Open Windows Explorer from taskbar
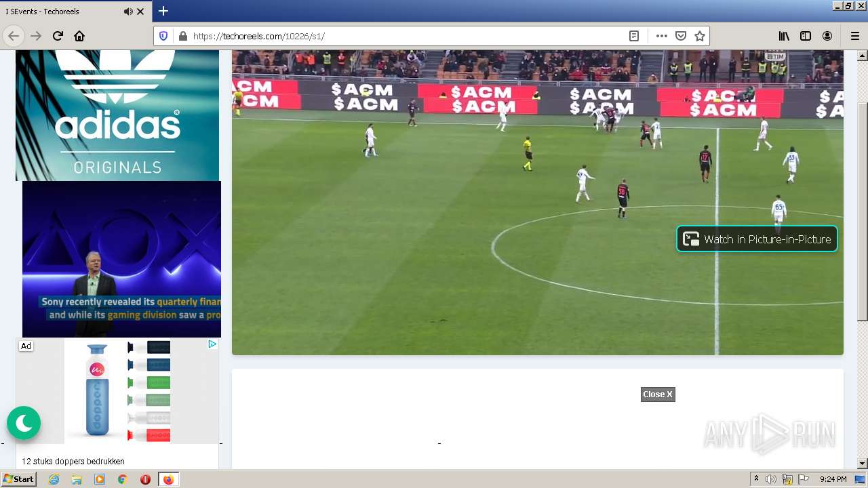 pos(77,479)
